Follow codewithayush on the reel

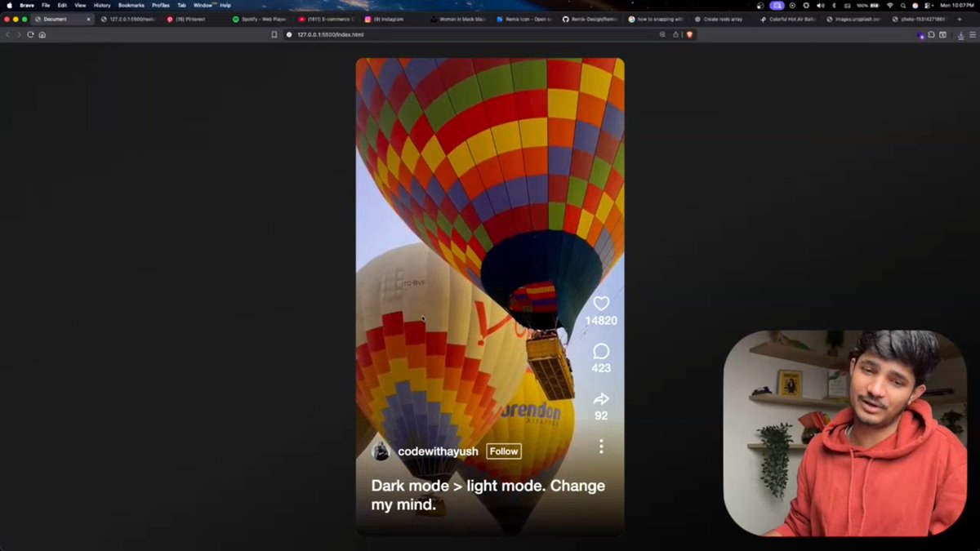503,451
